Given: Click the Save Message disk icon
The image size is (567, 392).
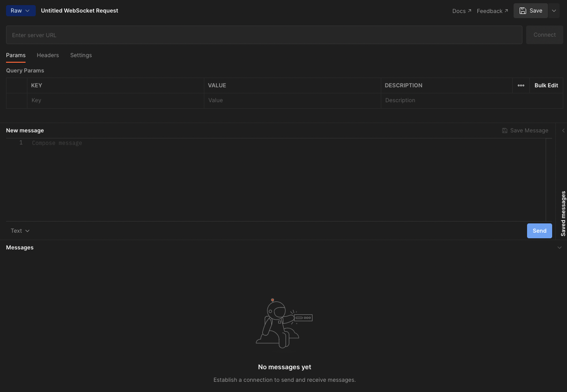Looking at the screenshot, I should [x=505, y=131].
